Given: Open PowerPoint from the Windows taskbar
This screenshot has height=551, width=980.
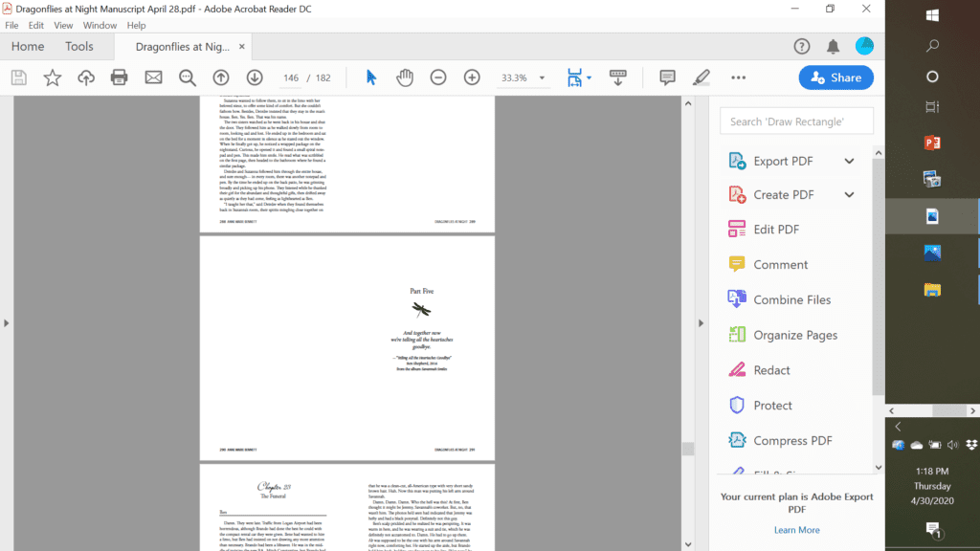Looking at the screenshot, I should pos(932,143).
